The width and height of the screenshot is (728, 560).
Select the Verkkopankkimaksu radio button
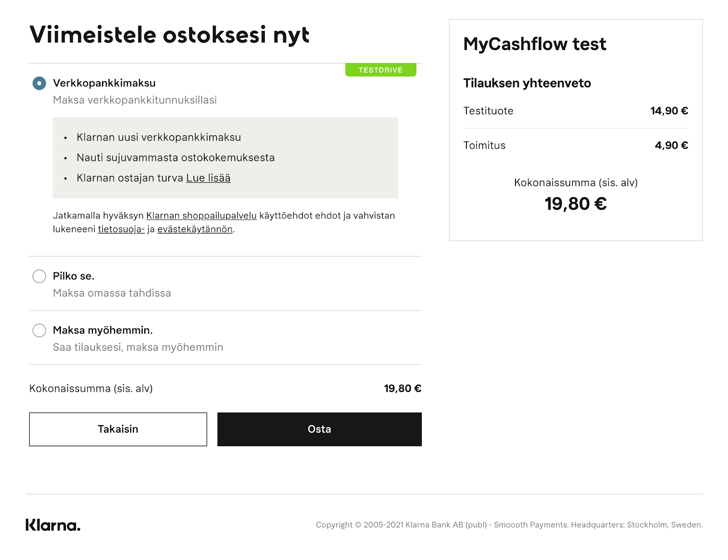[x=39, y=83]
